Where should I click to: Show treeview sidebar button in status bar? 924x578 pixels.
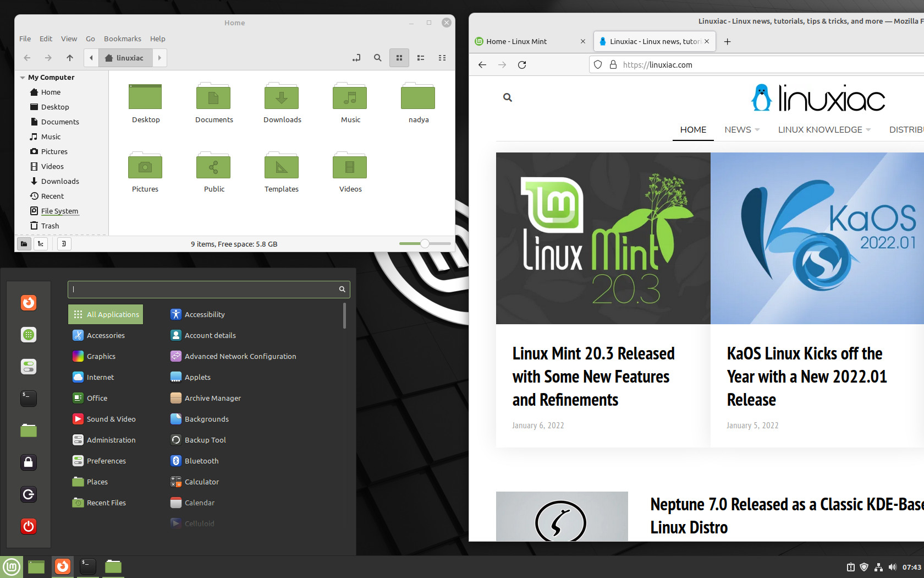41,244
